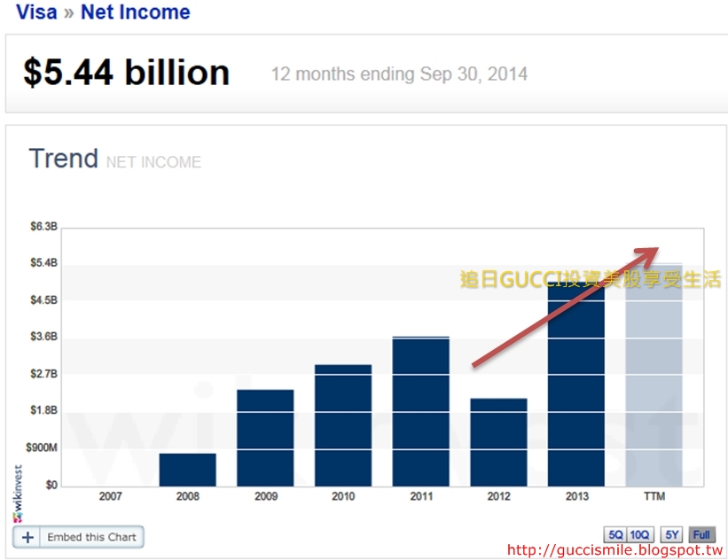Select the 2012 net income bar

click(498, 442)
